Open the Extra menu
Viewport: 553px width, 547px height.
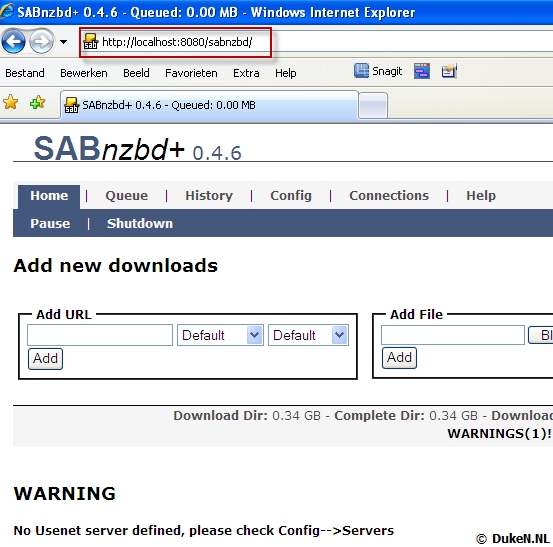point(246,73)
